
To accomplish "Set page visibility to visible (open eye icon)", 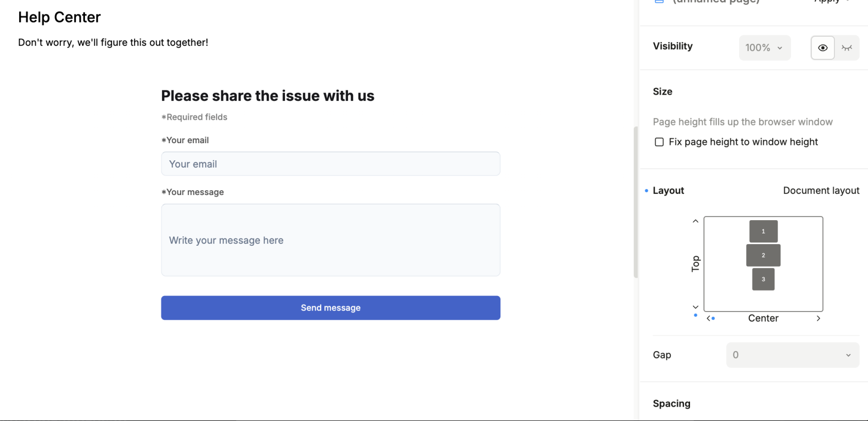I will point(823,48).
